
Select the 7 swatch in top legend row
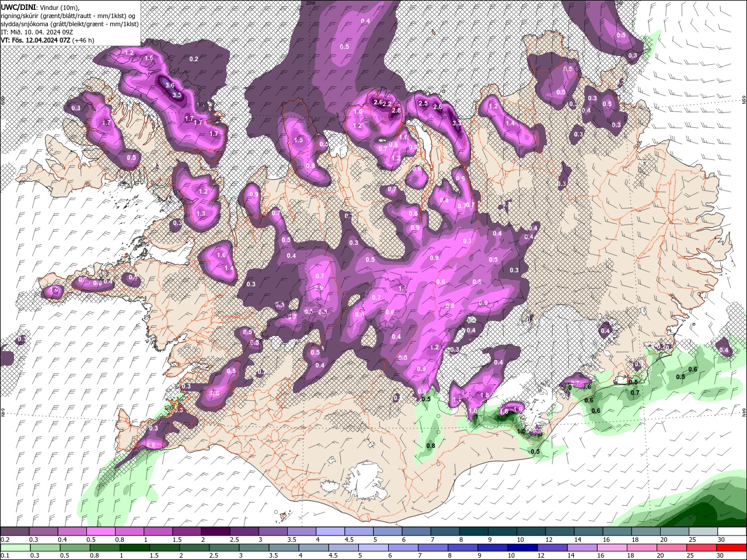point(444,531)
